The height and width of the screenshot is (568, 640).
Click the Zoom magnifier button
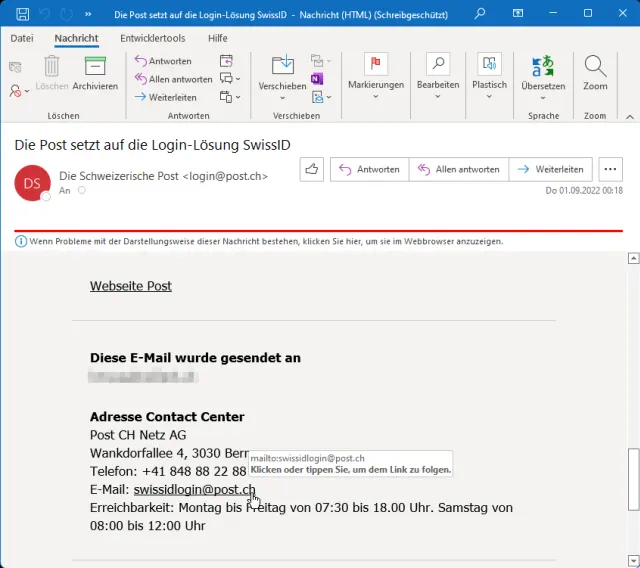(595, 73)
